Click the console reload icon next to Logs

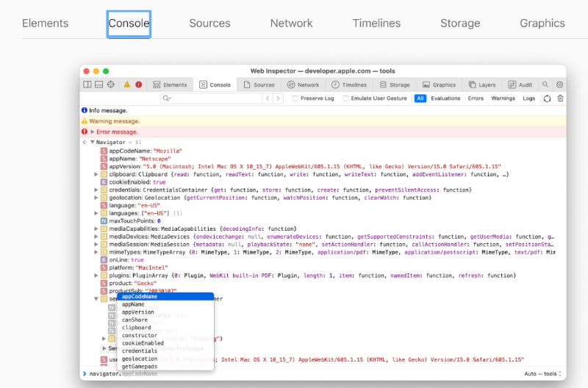click(547, 98)
